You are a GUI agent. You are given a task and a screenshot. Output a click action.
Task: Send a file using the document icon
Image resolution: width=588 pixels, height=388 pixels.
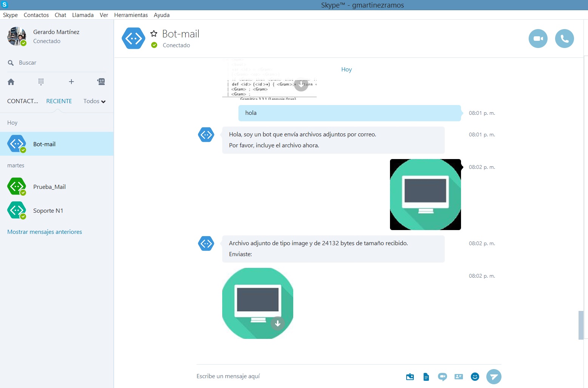(x=426, y=377)
